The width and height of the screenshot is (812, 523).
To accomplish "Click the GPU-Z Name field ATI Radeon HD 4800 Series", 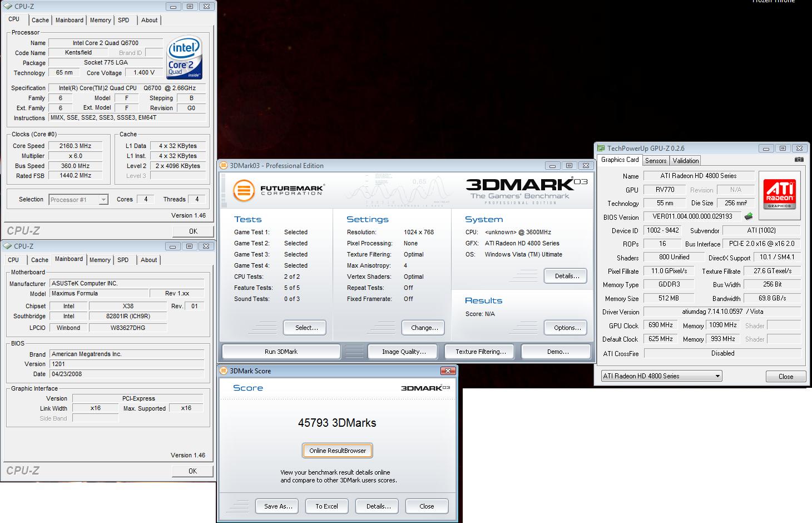I will [699, 176].
